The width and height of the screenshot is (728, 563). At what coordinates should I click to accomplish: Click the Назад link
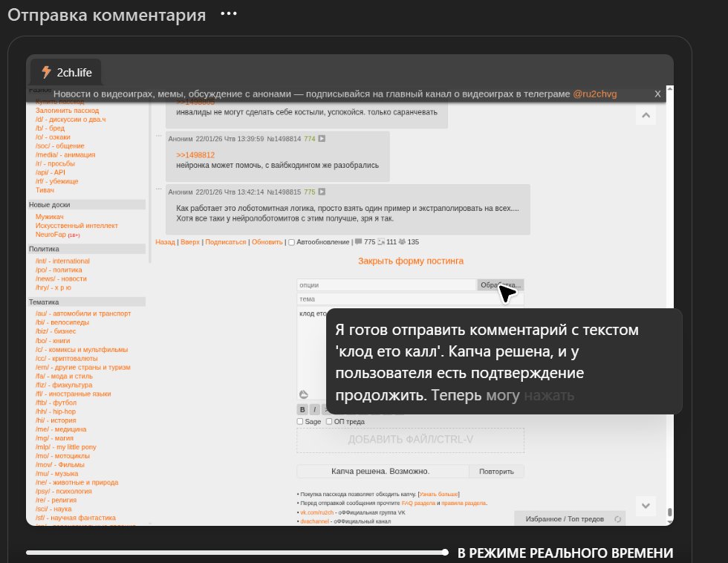coord(165,242)
